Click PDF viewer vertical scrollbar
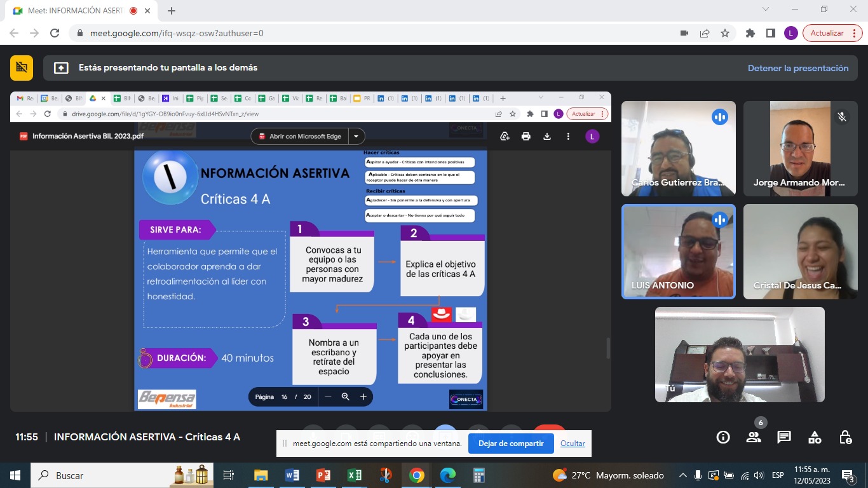 point(607,348)
